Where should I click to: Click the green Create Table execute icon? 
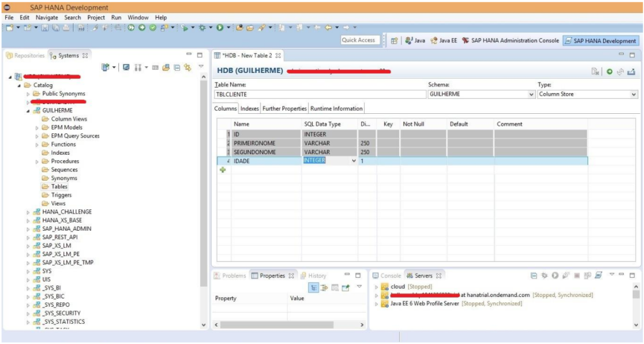[609, 72]
